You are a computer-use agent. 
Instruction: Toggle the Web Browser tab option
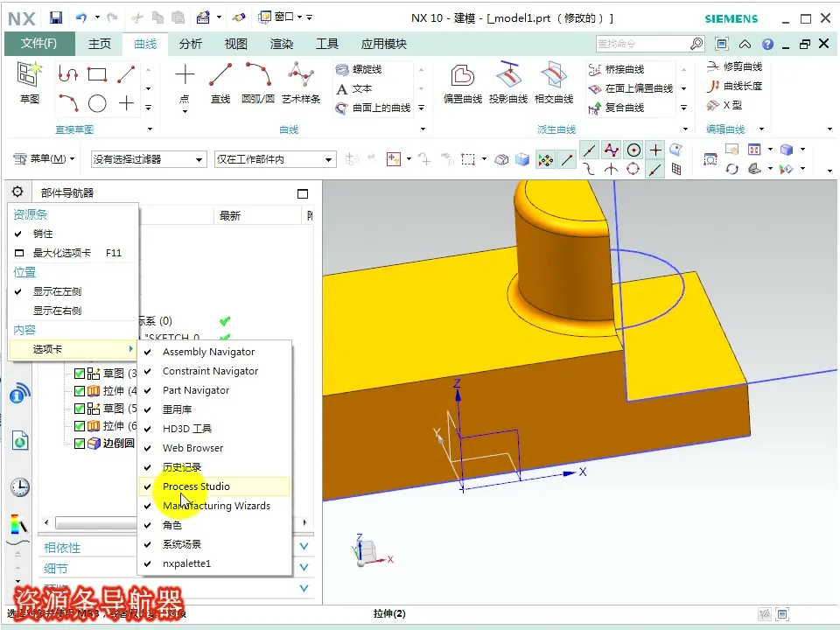click(192, 448)
